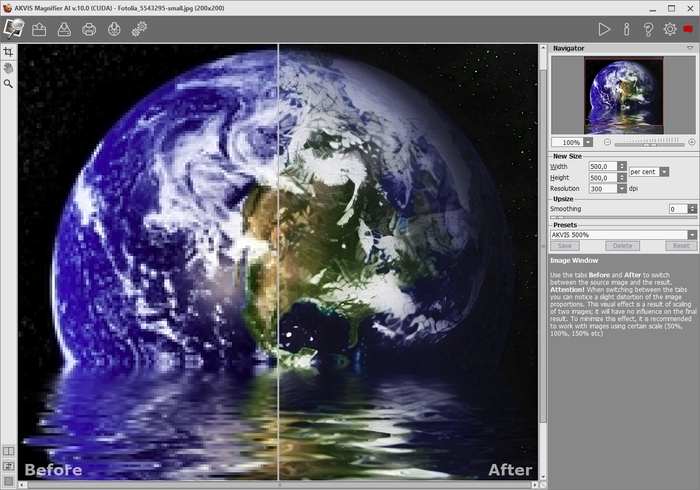The width and height of the screenshot is (700, 490).
Task: Click the preset Reset button
Action: pos(681,246)
